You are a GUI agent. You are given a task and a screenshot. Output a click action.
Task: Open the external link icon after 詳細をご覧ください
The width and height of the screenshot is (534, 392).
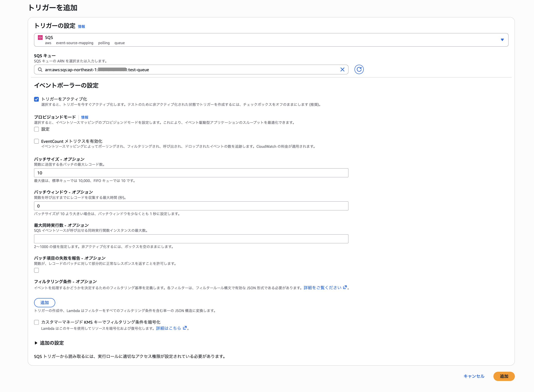[x=345, y=287]
